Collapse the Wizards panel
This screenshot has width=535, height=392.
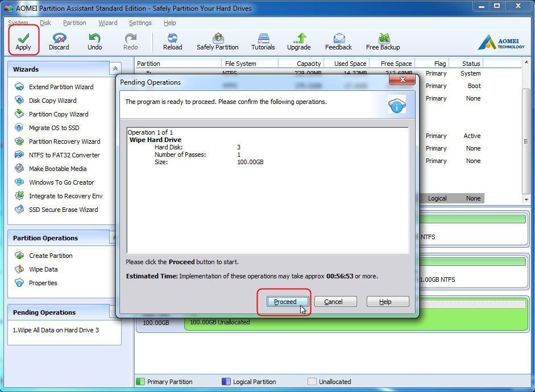tap(115, 69)
